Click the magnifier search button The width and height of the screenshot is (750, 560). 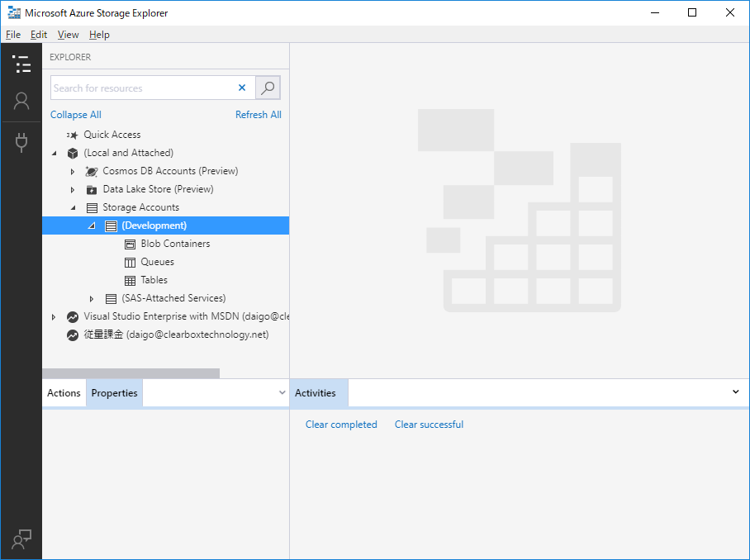(x=268, y=88)
